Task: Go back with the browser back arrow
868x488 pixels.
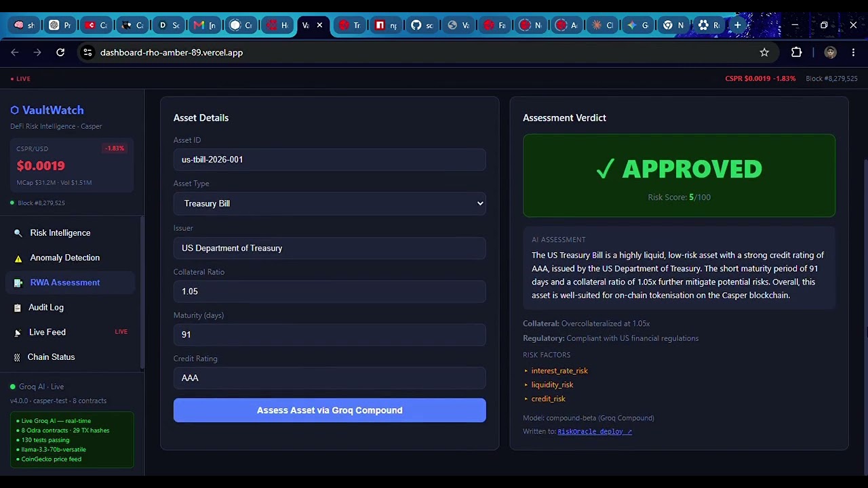Action: coord(15,52)
